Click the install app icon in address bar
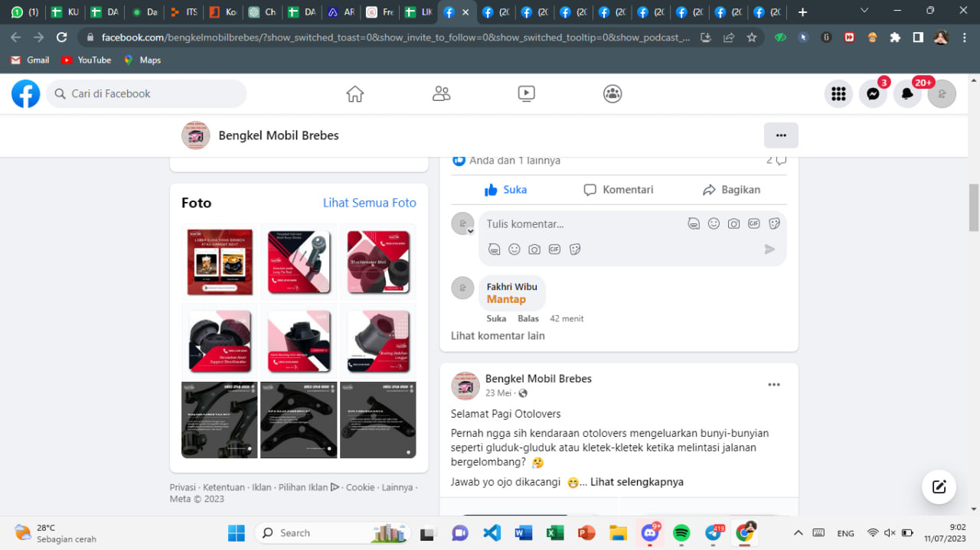This screenshot has height=550, width=980. pyautogui.click(x=706, y=37)
